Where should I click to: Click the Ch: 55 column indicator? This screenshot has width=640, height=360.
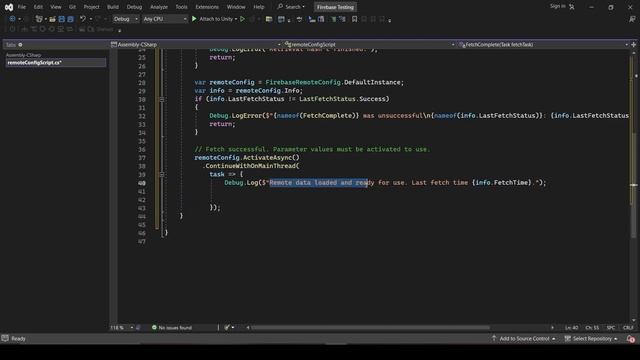[x=592, y=328]
